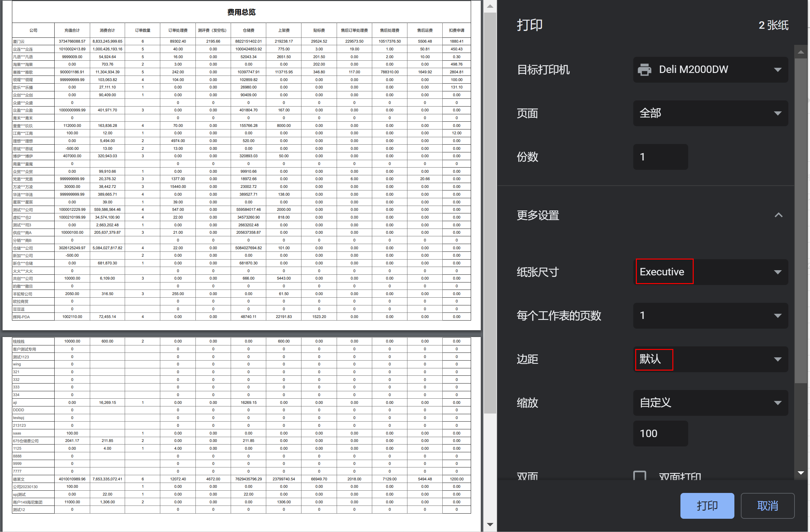
Task: Click the preview scrollbar down arrow
Action: tap(490, 525)
